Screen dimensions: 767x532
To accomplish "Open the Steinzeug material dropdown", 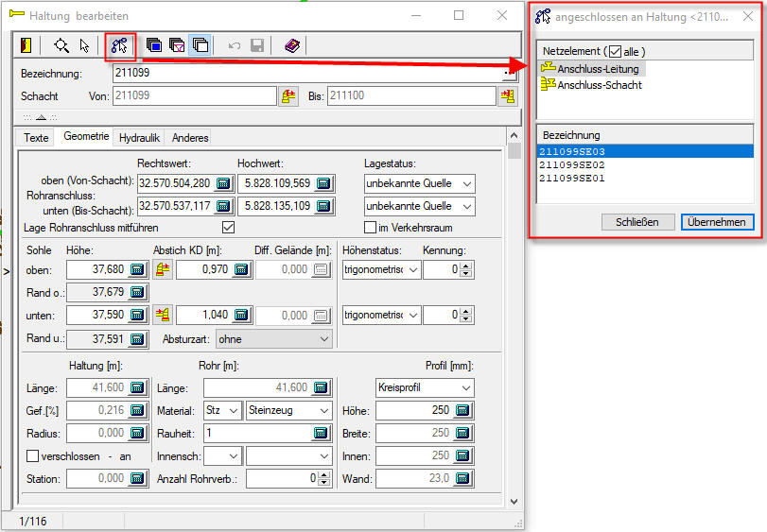I will 288,410.
